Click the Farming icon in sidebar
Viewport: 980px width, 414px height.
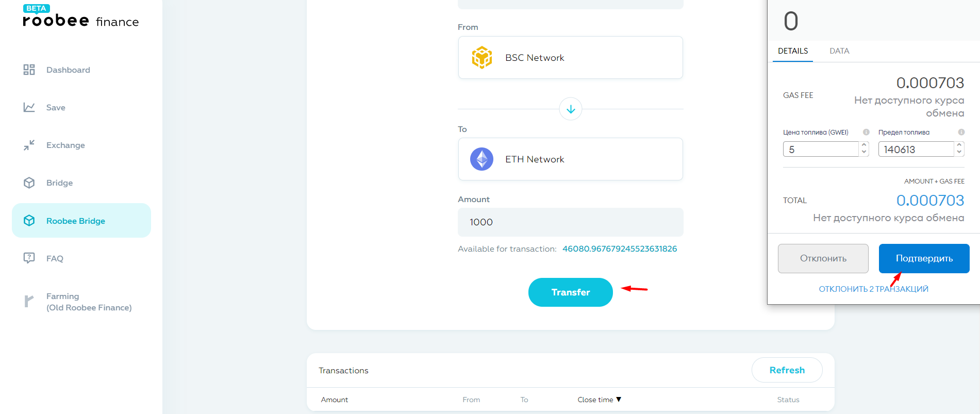point(29,301)
